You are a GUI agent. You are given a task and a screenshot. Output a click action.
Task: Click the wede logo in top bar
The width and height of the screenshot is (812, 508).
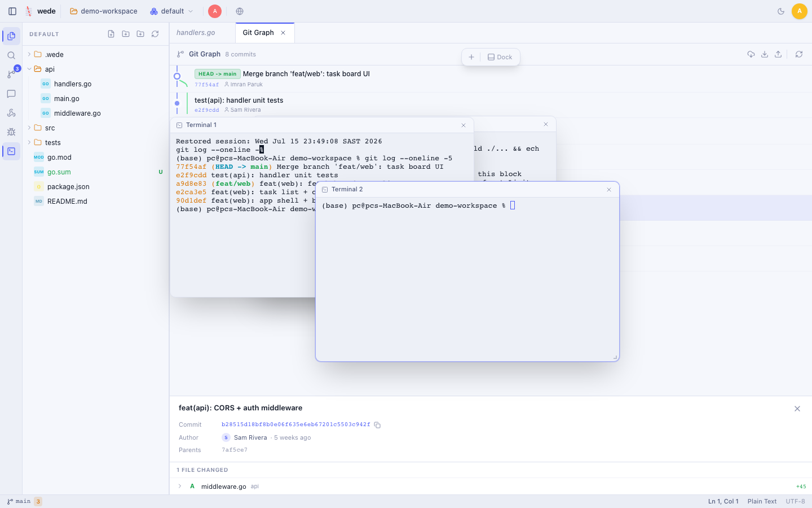40,11
